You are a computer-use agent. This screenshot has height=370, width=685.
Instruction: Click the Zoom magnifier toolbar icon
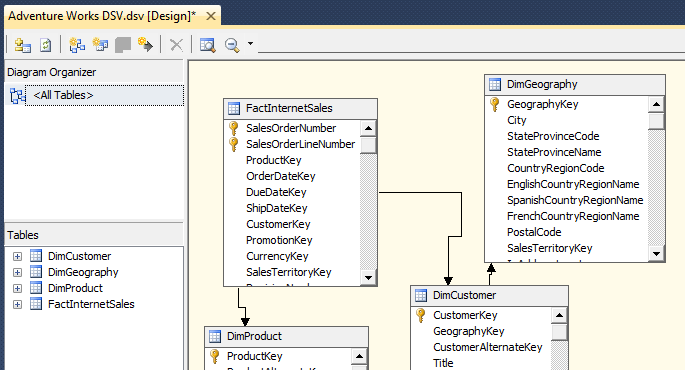click(x=232, y=45)
